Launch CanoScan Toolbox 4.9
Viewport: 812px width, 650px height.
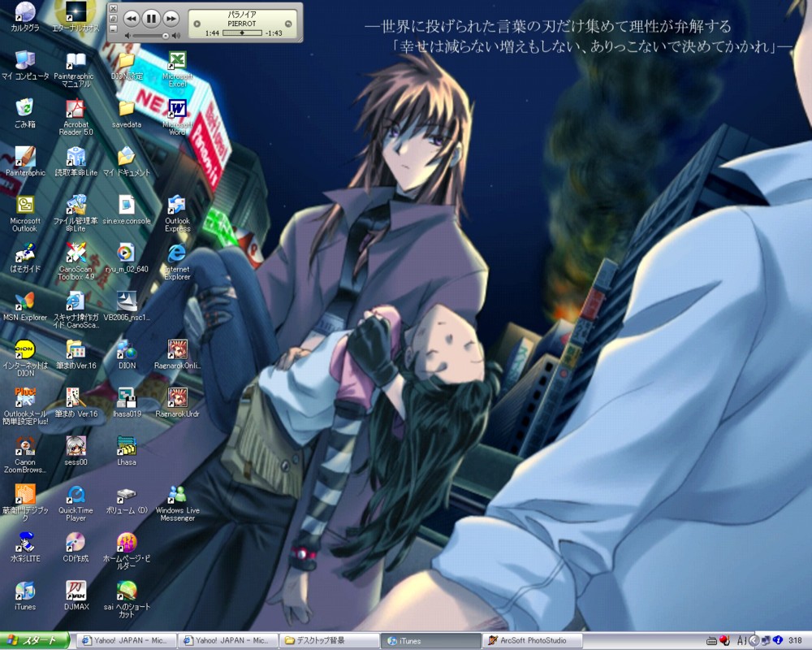pyautogui.click(x=76, y=262)
